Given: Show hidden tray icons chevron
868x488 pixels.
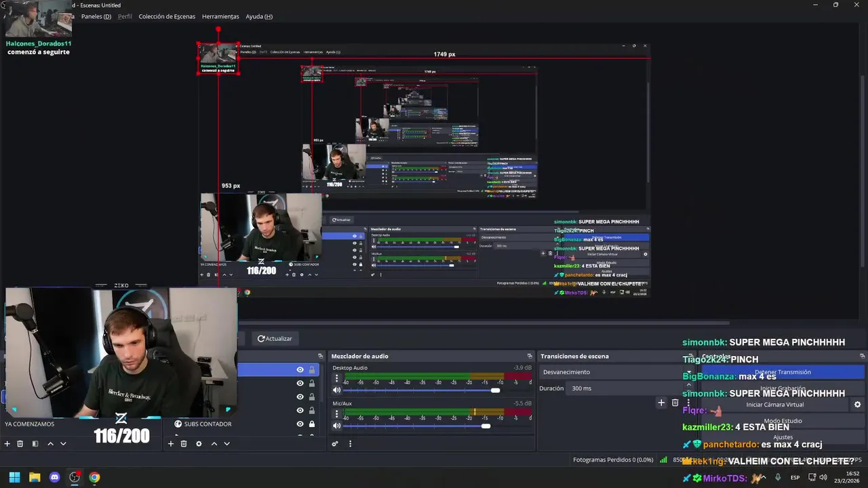Looking at the screenshot, I should [x=764, y=477].
